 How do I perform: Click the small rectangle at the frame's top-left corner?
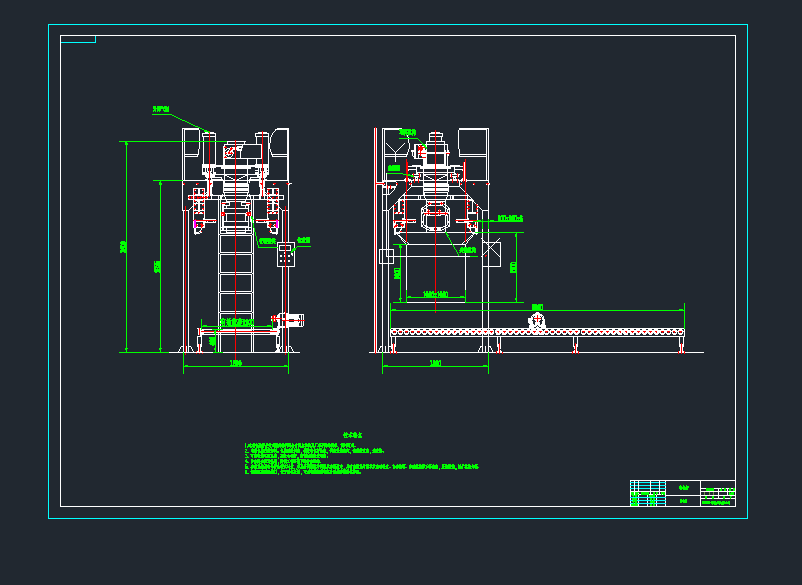click(78, 40)
